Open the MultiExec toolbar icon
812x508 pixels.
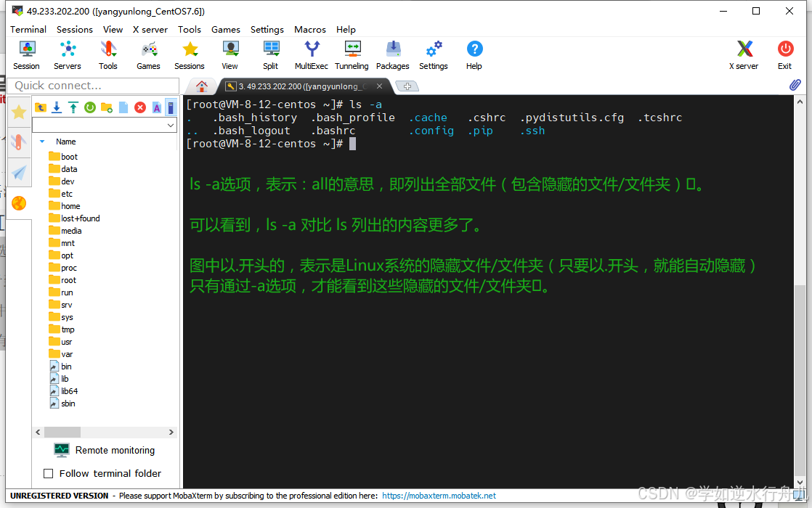pos(312,55)
